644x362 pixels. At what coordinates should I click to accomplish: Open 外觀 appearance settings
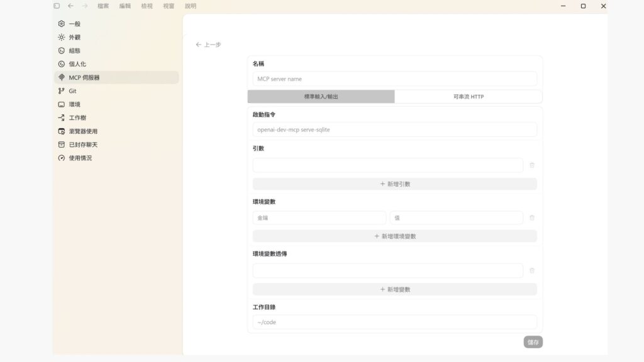pos(74,37)
